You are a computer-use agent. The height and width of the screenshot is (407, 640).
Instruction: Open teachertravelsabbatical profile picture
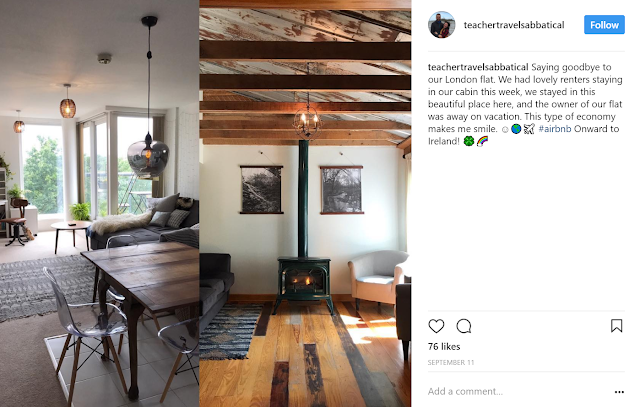441,25
